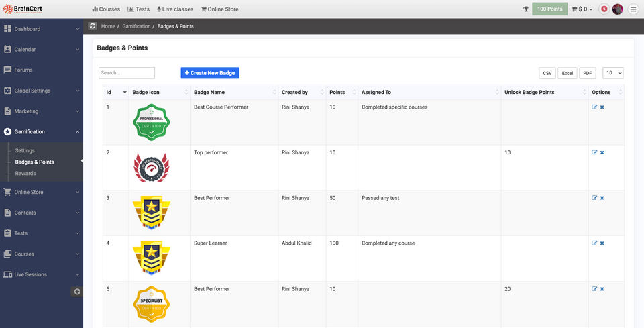Viewport: 644px width, 328px height.
Task: Open the Rewards submenu item
Action: click(x=25, y=174)
